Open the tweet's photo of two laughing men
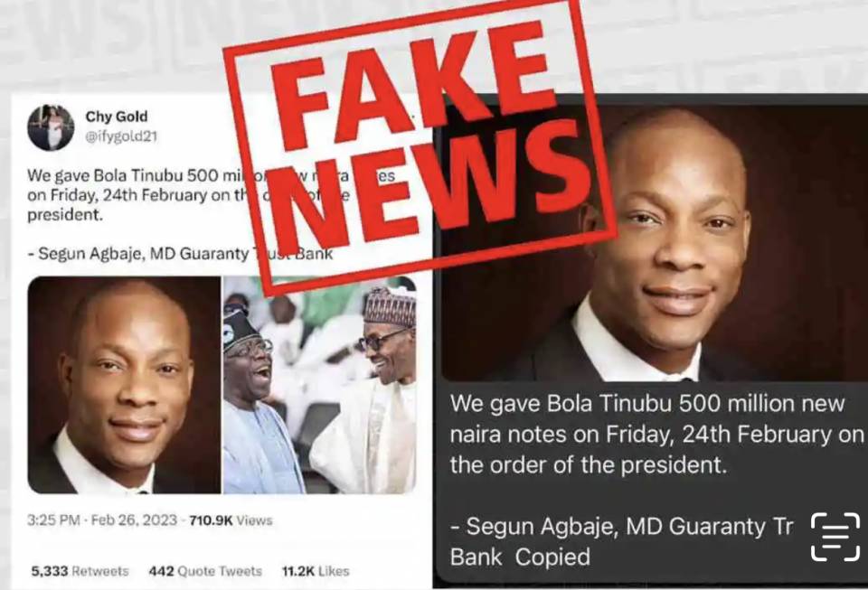 click(319, 385)
